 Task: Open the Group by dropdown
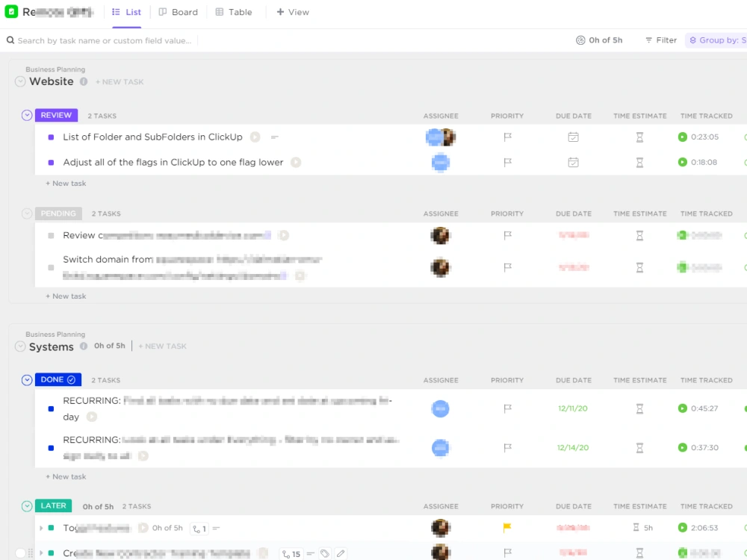coord(717,40)
